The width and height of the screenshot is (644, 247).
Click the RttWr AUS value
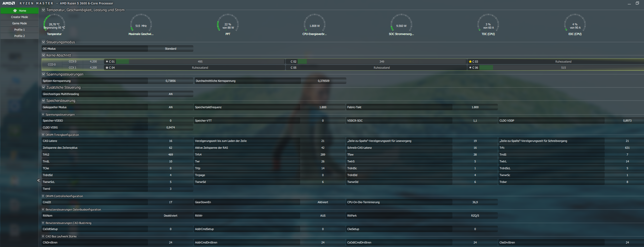(323, 216)
